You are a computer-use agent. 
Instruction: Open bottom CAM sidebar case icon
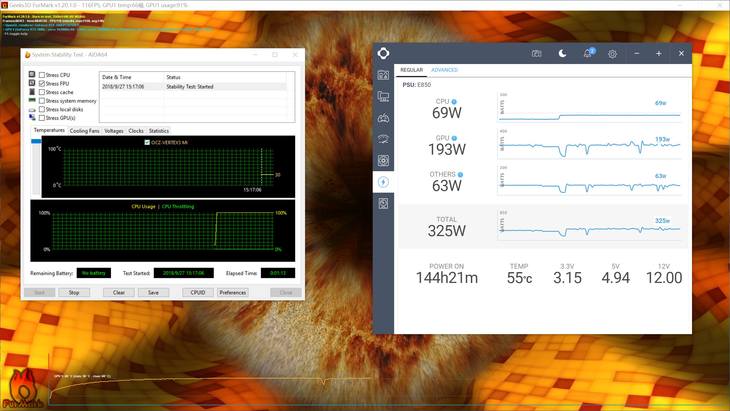click(383, 203)
